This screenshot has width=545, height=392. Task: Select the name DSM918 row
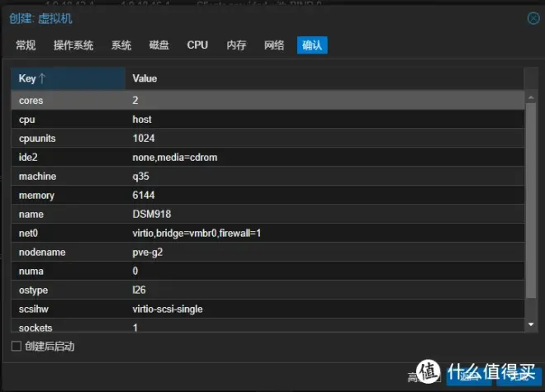pyautogui.click(x=268, y=214)
